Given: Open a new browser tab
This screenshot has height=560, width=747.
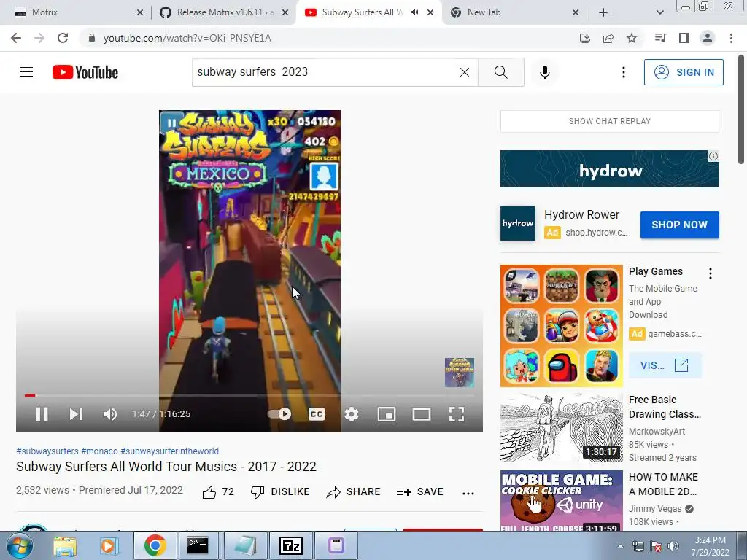Looking at the screenshot, I should coord(603,12).
